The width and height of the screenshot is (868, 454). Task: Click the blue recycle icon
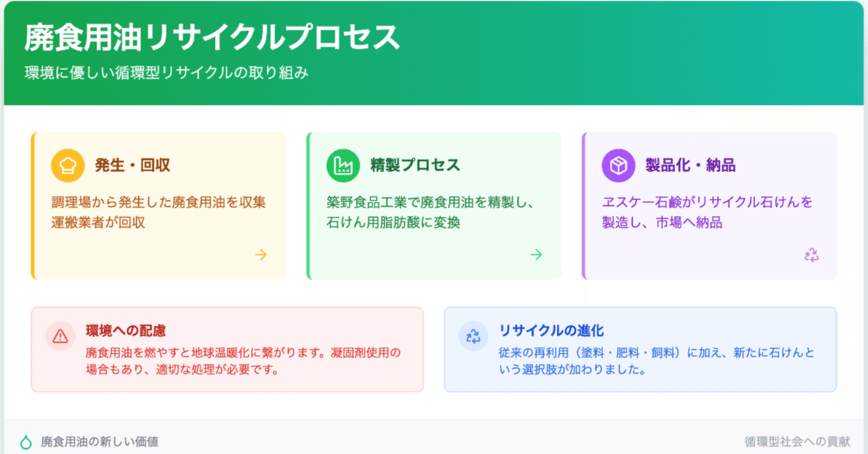(473, 335)
